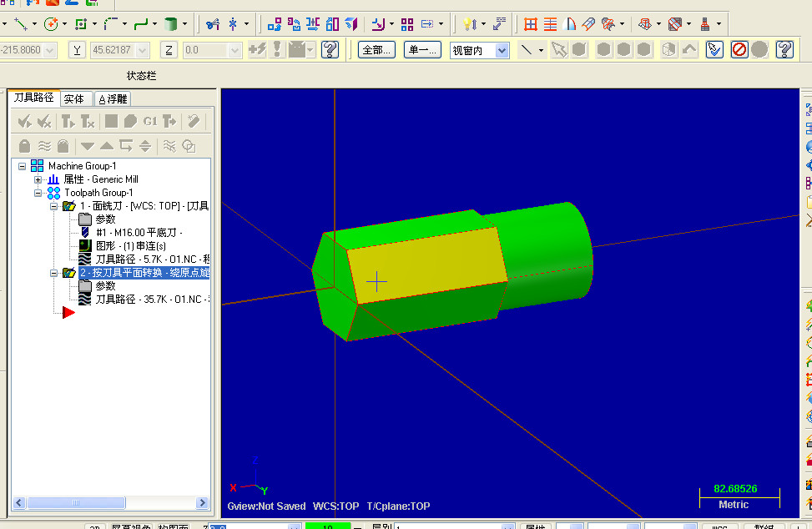812x529 pixels.
Task: Switch to the 浮雕 tab
Action: pos(113,98)
